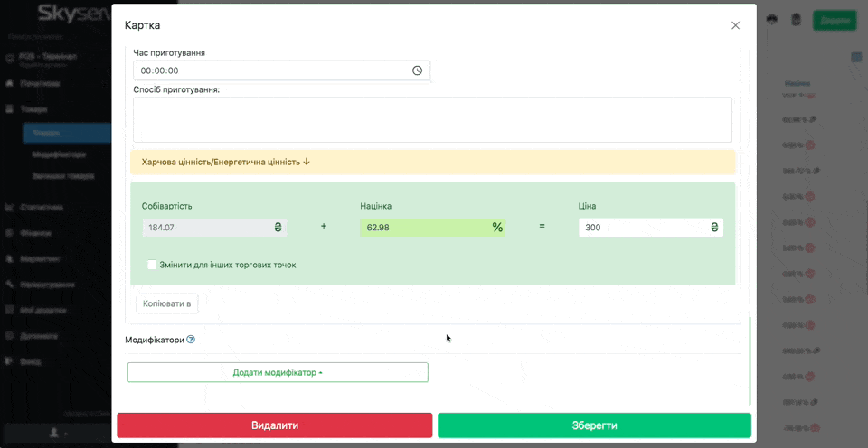This screenshot has height=448, width=868.
Task: Select the Націнка value field
Action: 423,228
